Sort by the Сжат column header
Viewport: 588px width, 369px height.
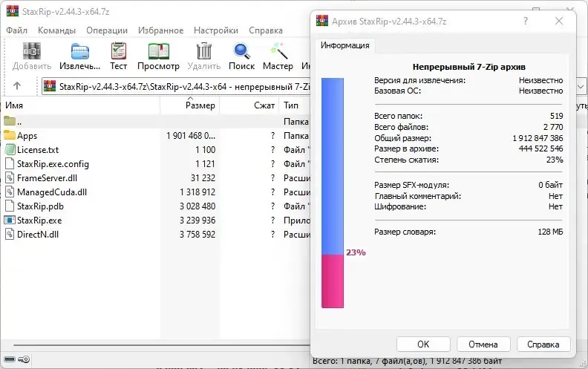coord(249,105)
